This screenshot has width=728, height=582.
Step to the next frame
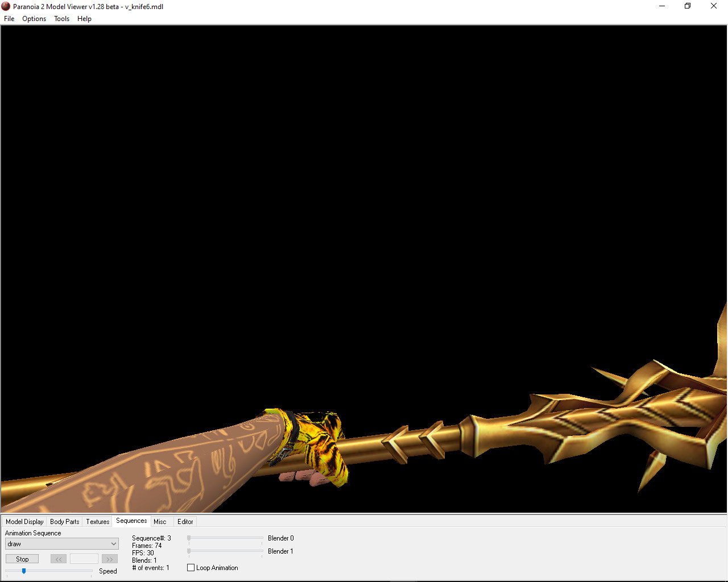110,559
